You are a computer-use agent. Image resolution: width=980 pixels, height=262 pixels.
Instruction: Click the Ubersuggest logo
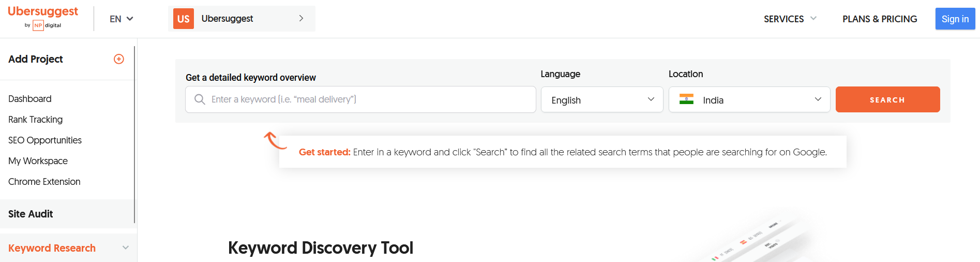click(43, 12)
